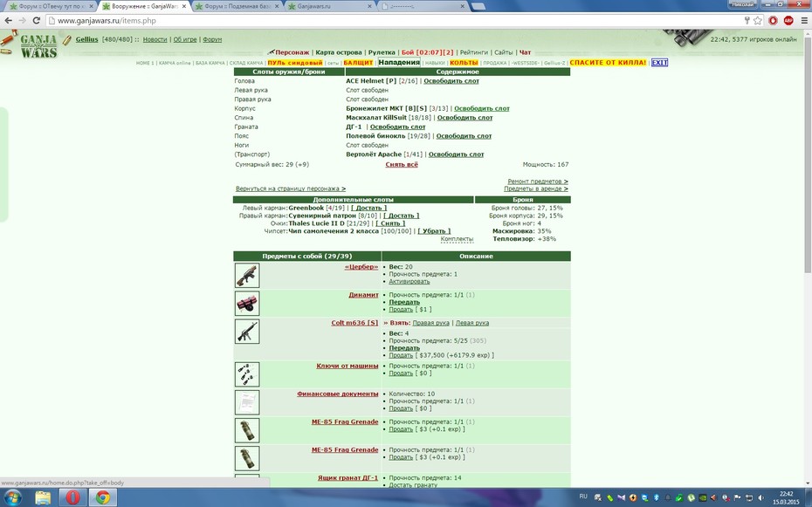Open the Рулетка menu link
812x507 pixels.
(x=382, y=52)
